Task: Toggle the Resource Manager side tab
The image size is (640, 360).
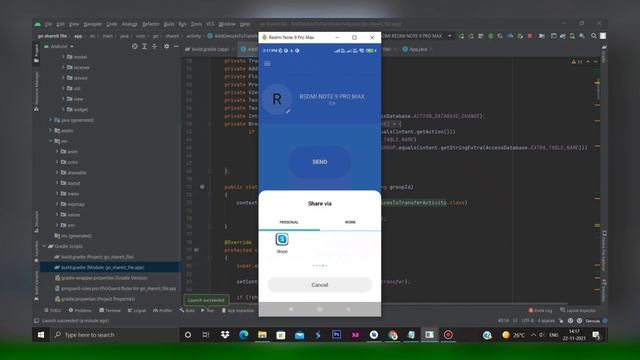Action: [36, 91]
